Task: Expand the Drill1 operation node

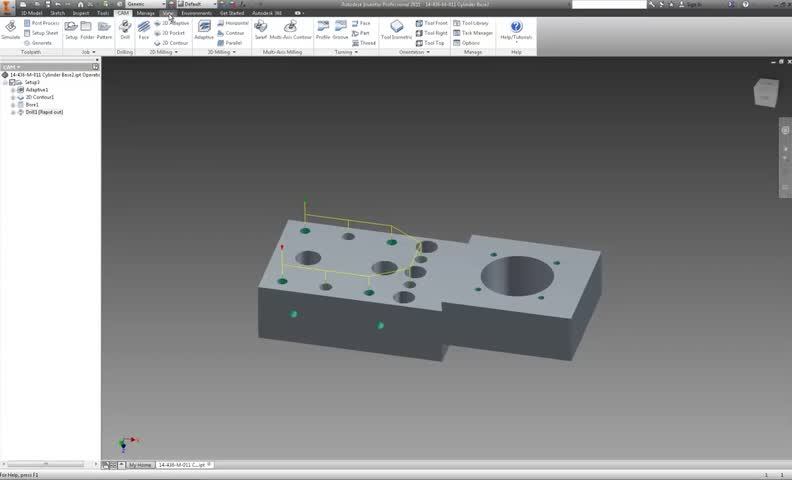Action: click(x=13, y=112)
